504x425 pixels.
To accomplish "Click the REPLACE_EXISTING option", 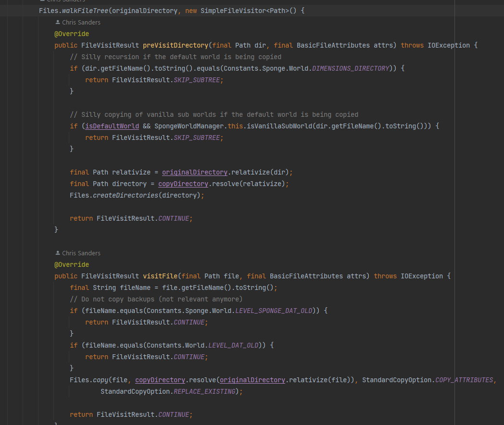I will tap(204, 392).
